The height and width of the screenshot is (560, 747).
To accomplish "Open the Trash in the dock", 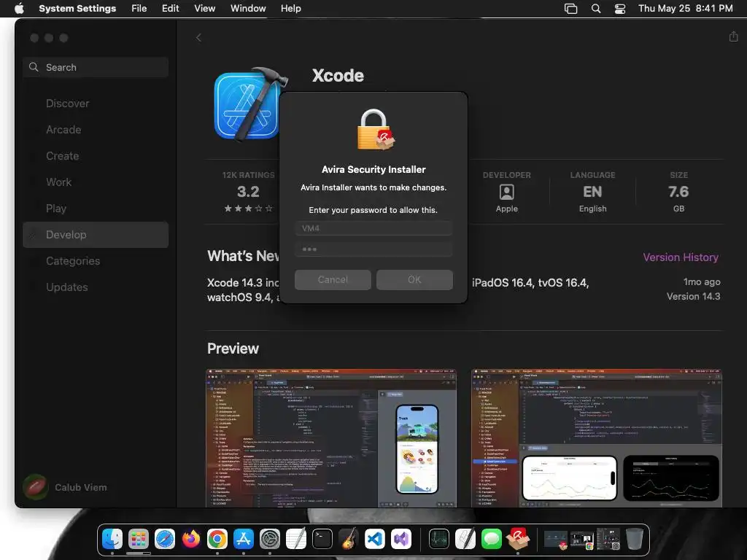I will (634, 539).
